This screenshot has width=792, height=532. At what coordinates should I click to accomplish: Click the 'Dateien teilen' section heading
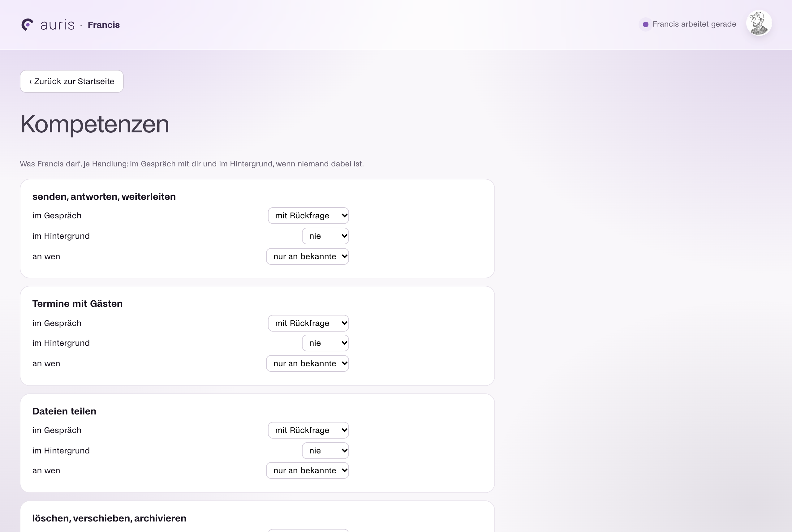click(x=64, y=411)
